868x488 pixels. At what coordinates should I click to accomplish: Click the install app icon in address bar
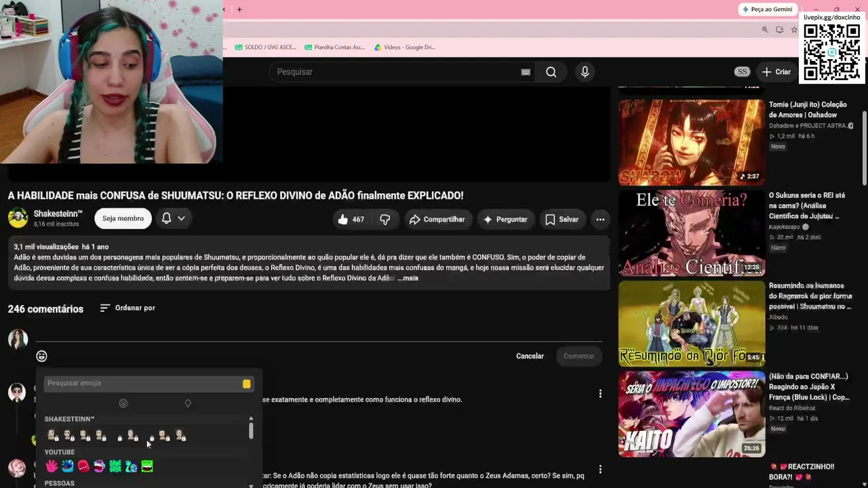pos(779,30)
